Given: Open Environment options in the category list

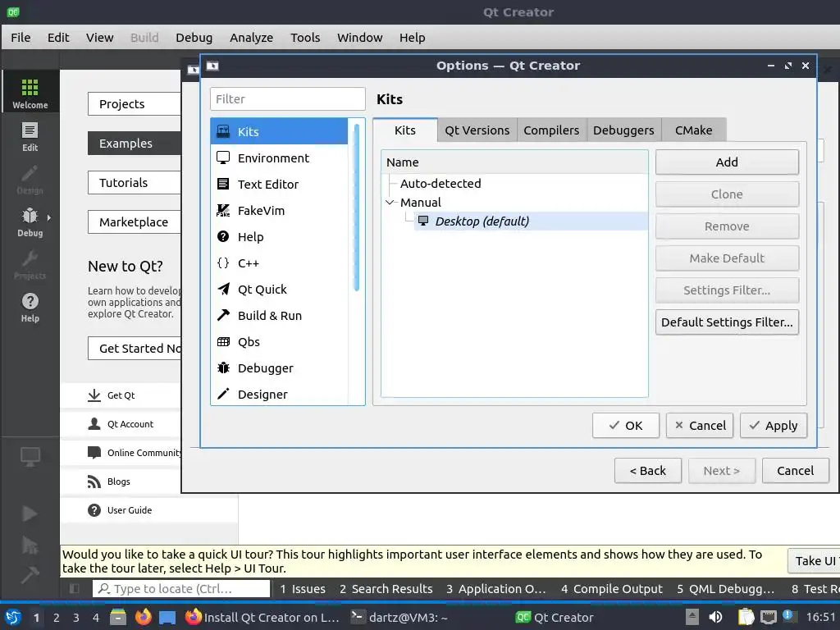Looking at the screenshot, I should point(279,158).
